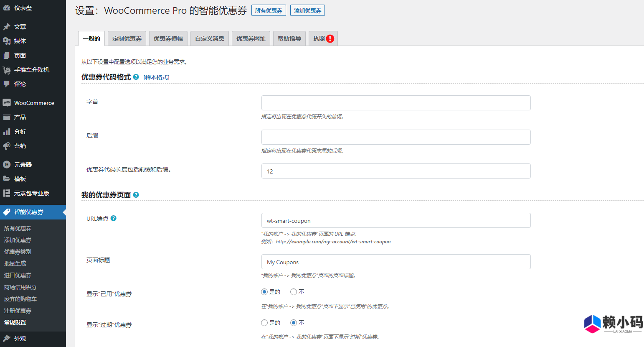Select 不 for showing used coupons
The height and width of the screenshot is (347, 644).
tap(294, 292)
